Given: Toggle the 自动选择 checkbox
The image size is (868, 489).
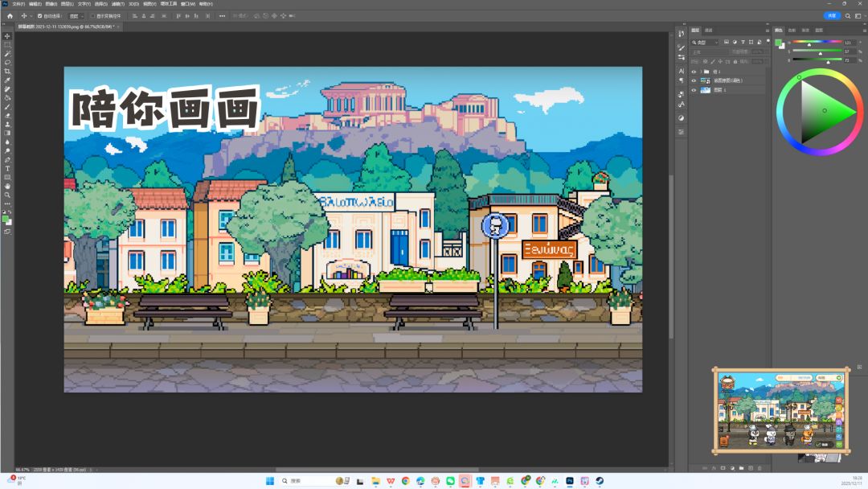Looking at the screenshot, I should 40,15.
